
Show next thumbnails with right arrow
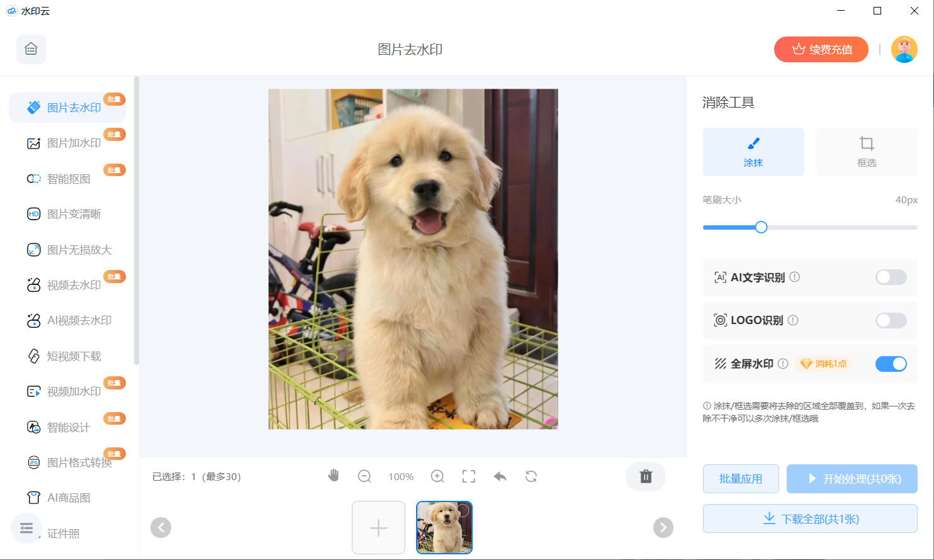point(663,527)
